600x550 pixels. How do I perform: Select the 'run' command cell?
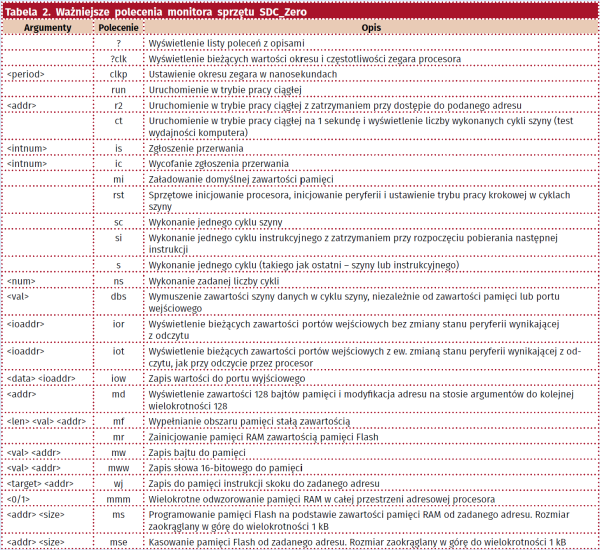(x=118, y=89)
